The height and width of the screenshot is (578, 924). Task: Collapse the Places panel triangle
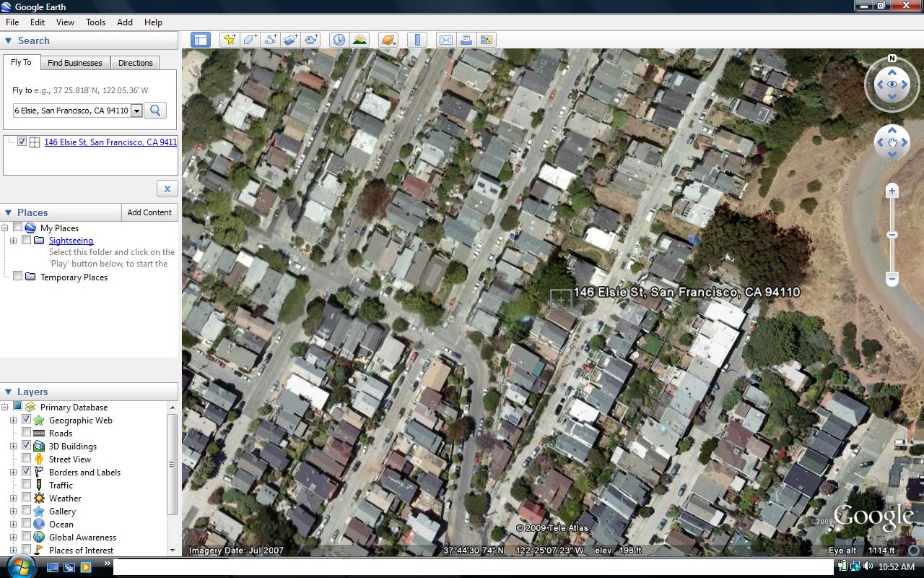pos(9,212)
